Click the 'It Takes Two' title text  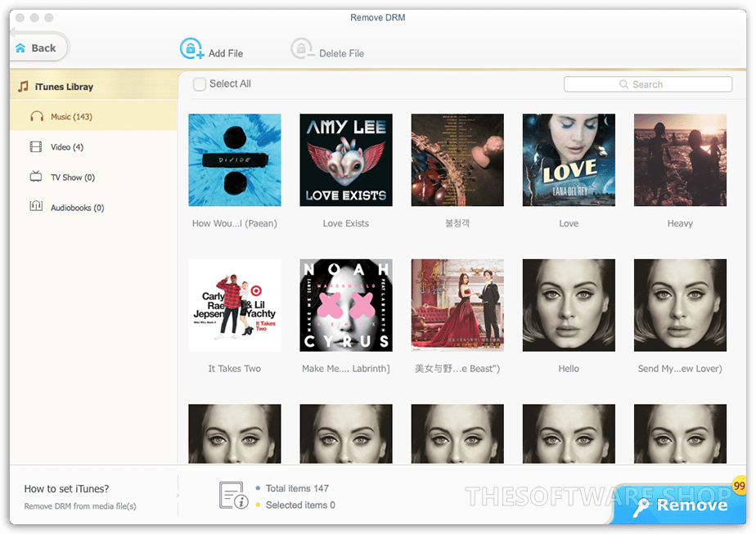(235, 368)
